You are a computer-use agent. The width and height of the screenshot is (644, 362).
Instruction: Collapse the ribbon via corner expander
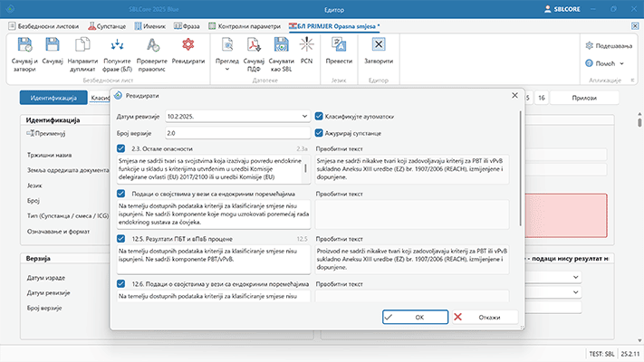coord(632,80)
